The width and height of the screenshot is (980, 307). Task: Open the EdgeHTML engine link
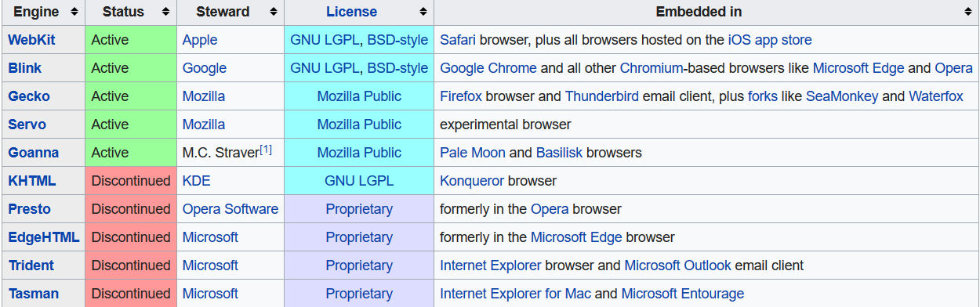(x=44, y=237)
